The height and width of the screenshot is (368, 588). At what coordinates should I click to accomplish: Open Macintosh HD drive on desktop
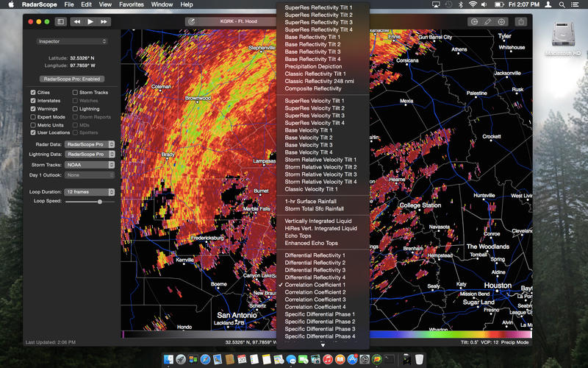click(x=563, y=38)
